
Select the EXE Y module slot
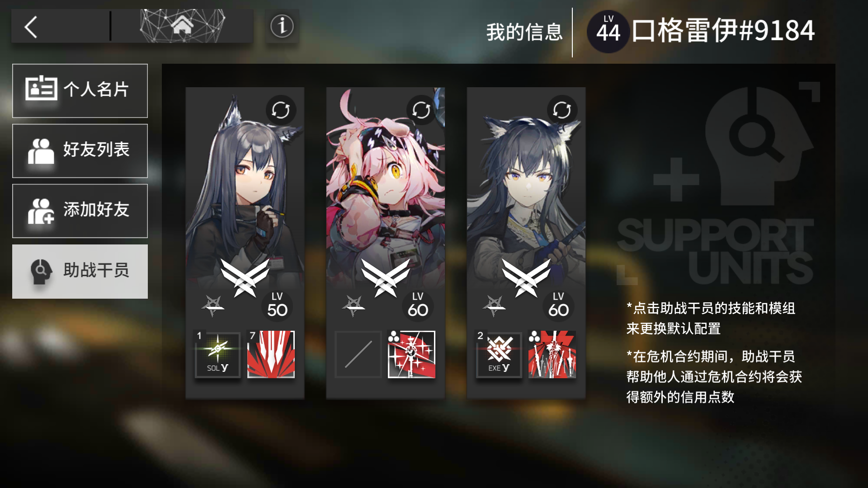pyautogui.click(x=499, y=354)
